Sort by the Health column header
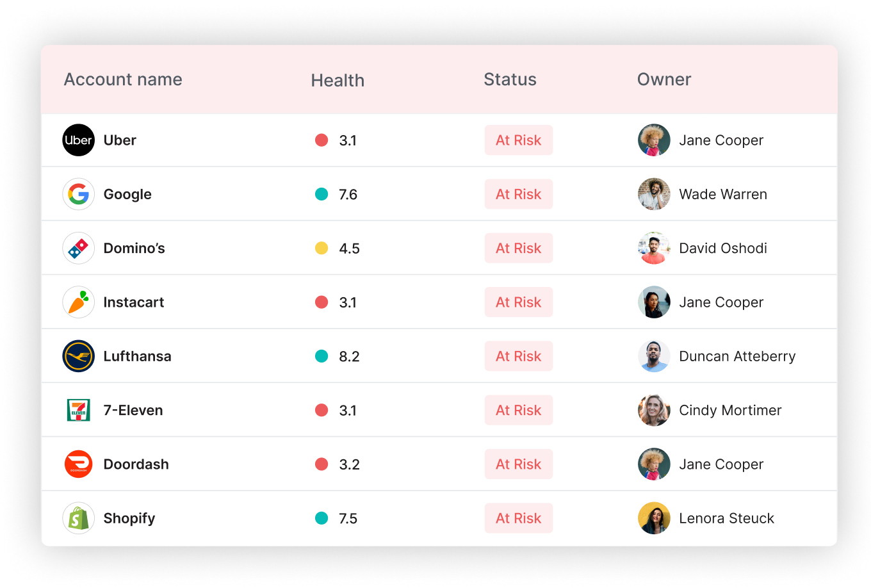Image resolution: width=871 pixels, height=588 pixels. 338,81
